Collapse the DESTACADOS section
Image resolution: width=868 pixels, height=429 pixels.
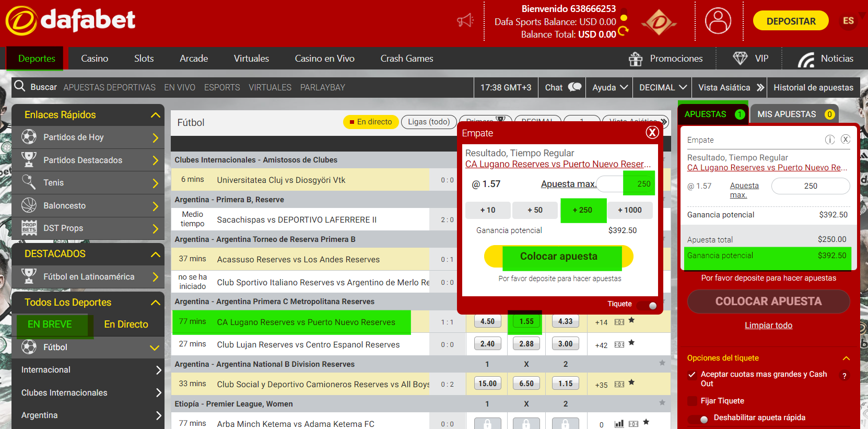click(156, 254)
